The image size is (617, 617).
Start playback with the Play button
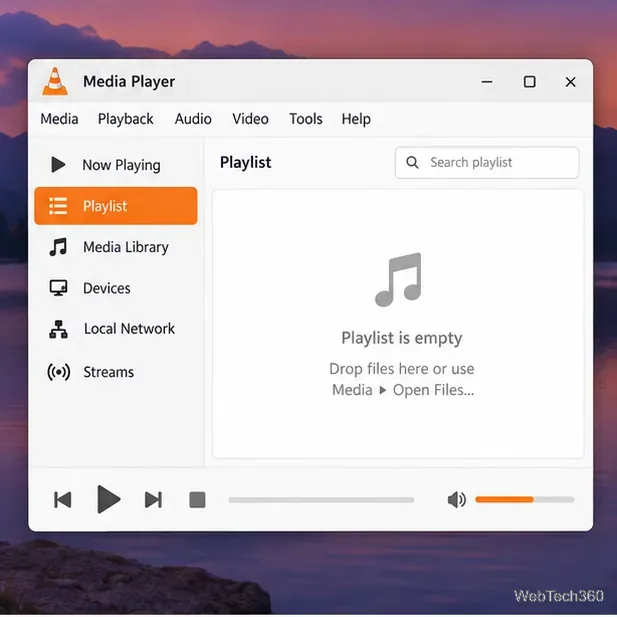(109, 499)
